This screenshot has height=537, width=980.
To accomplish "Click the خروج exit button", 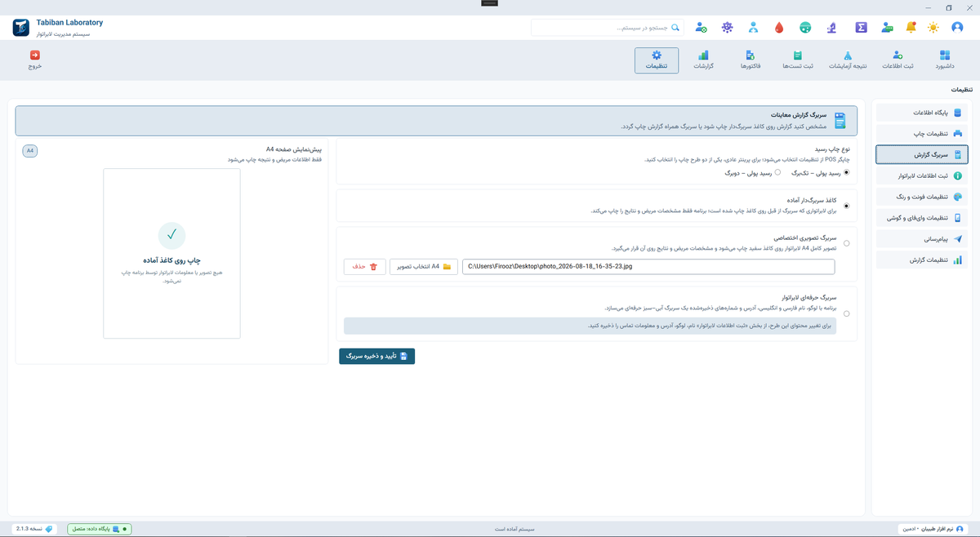I will 34,60.
